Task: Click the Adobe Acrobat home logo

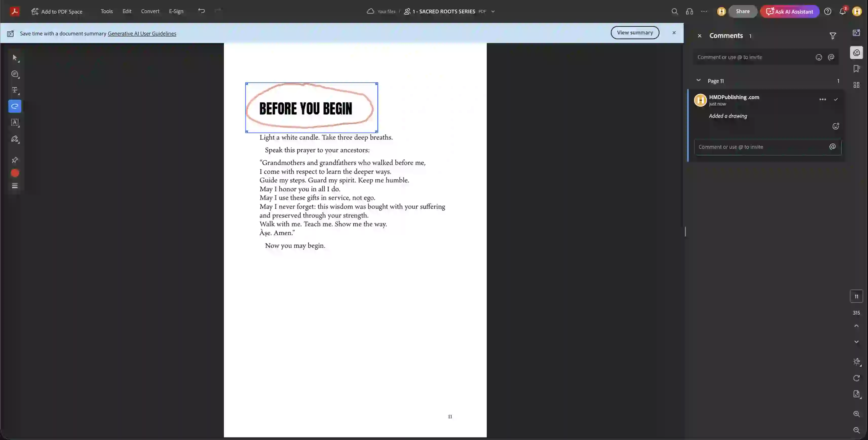Action: (14, 11)
